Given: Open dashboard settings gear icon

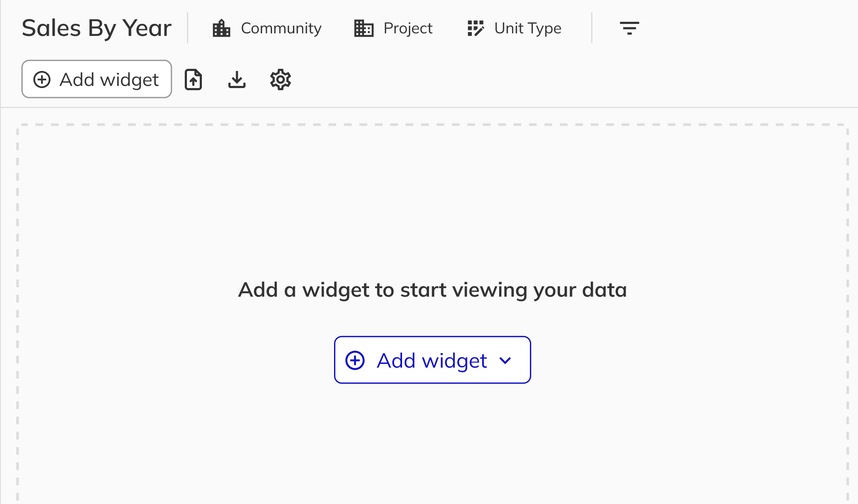Looking at the screenshot, I should [x=281, y=80].
